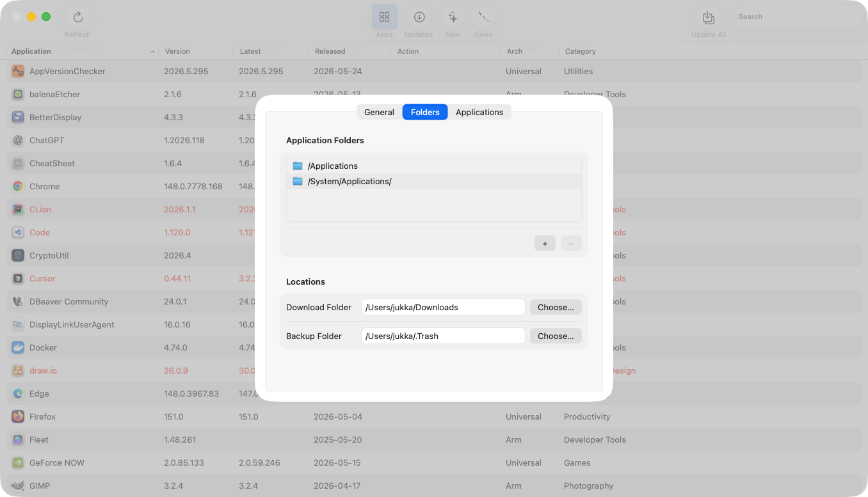Switch to the General tab
Viewport: 868px width, 497px height.
point(379,112)
